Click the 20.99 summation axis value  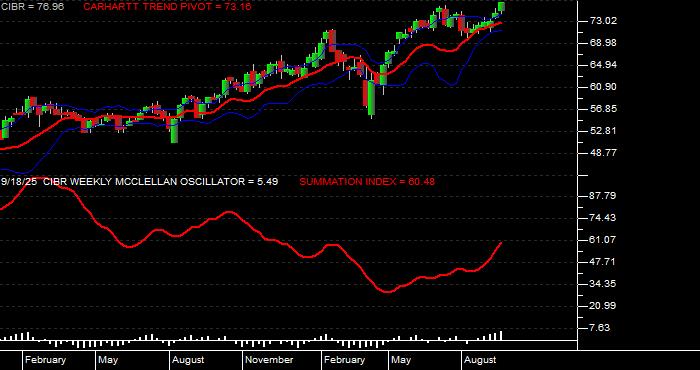click(x=603, y=306)
